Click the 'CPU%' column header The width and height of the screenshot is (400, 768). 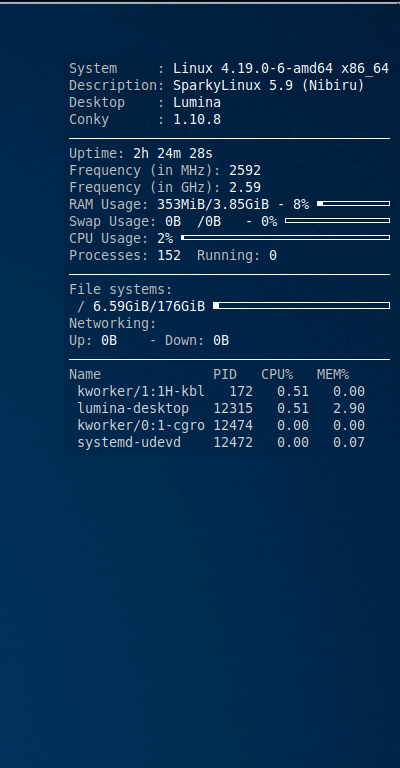point(277,375)
